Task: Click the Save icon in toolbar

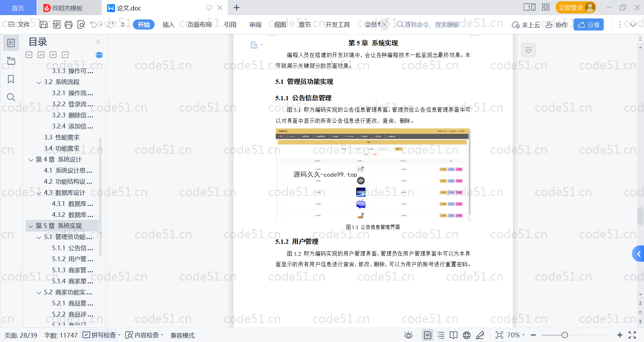Action: pos(44,24)
